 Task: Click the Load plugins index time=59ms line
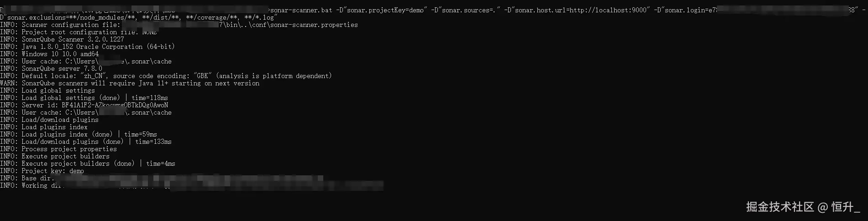pyautogui.click(x=79, y=134)
